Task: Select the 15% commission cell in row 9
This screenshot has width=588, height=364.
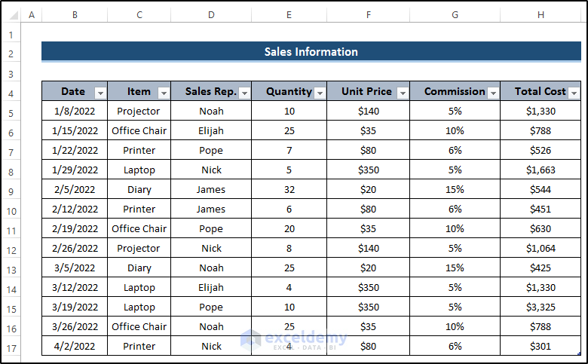Action: [x=455, y=189]
